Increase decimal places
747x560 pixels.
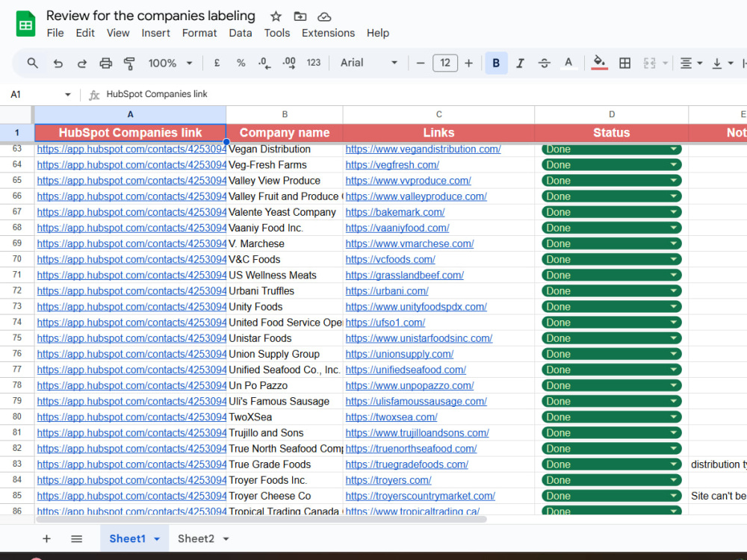point(288,63)
